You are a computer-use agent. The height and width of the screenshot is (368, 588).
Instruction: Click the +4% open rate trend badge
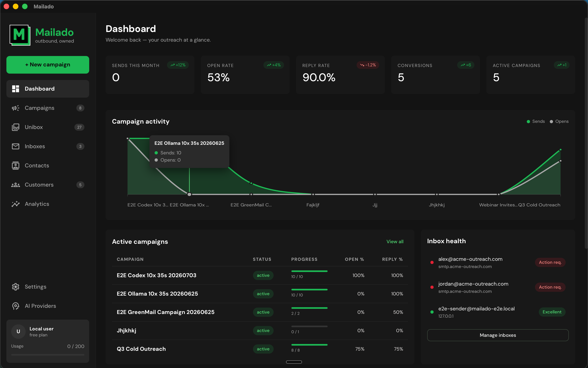[x=274, y=65]
